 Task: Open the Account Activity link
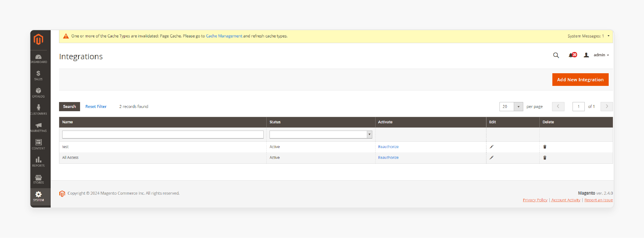coord(566,200)
